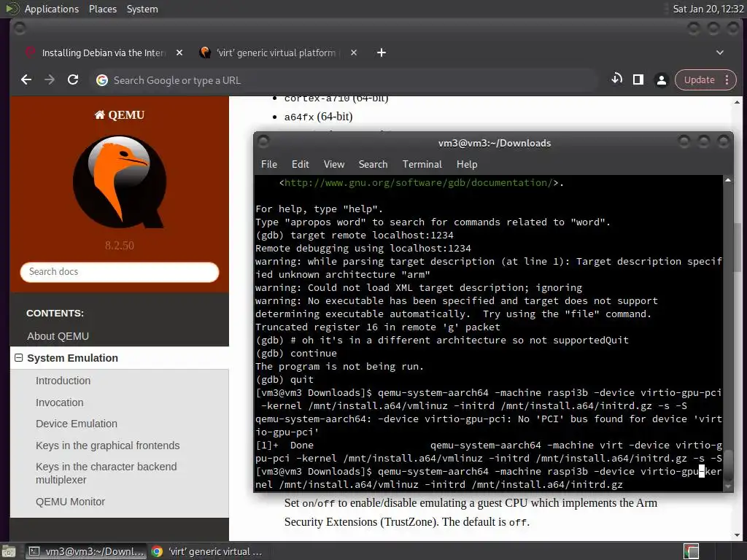Open the terminal File menu
The width and height of the screenshot is (747, 560).
[x=268, y=164]
